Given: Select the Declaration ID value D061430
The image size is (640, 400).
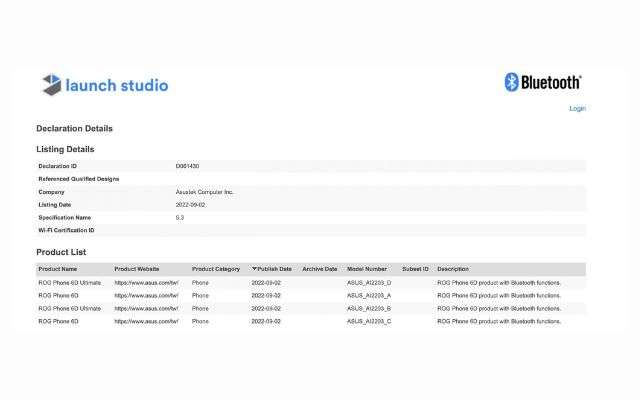Looking at the screenshot, I should [187, 166].
